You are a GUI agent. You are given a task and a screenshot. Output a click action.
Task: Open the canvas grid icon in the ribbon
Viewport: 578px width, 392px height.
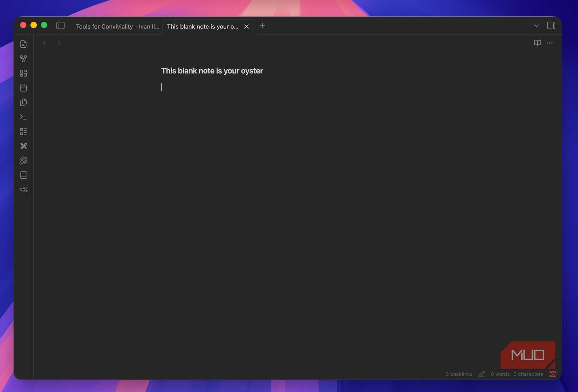[23, 73]
